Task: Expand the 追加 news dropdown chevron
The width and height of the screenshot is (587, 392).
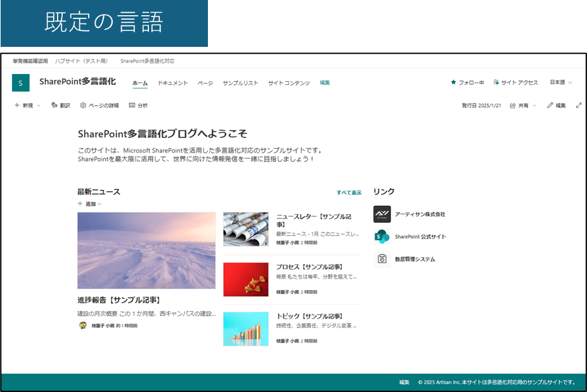Action: 100,204
